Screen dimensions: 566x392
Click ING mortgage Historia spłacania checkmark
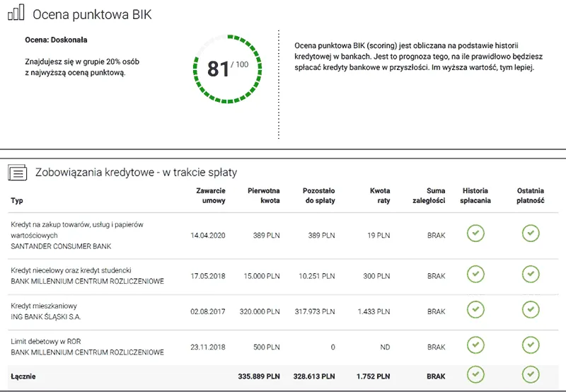pyautogui.click(x=475, y=309)
